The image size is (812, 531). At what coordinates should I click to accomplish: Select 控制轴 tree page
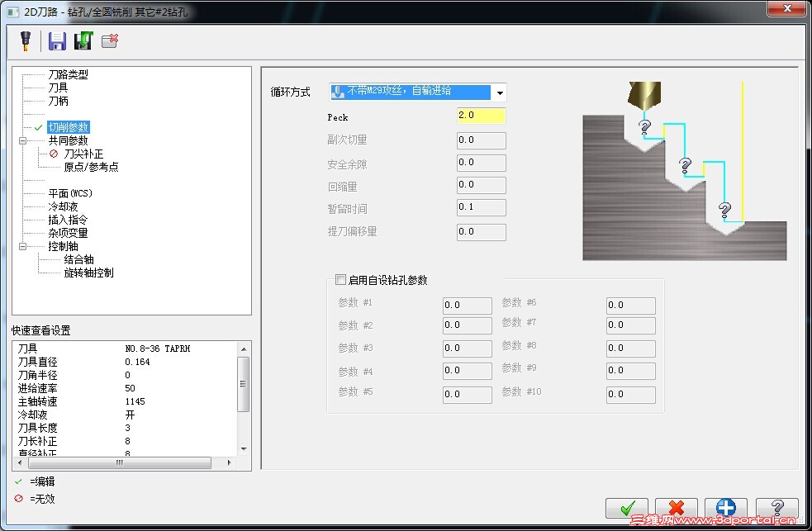pyautogui.click(x=63, y=246)
